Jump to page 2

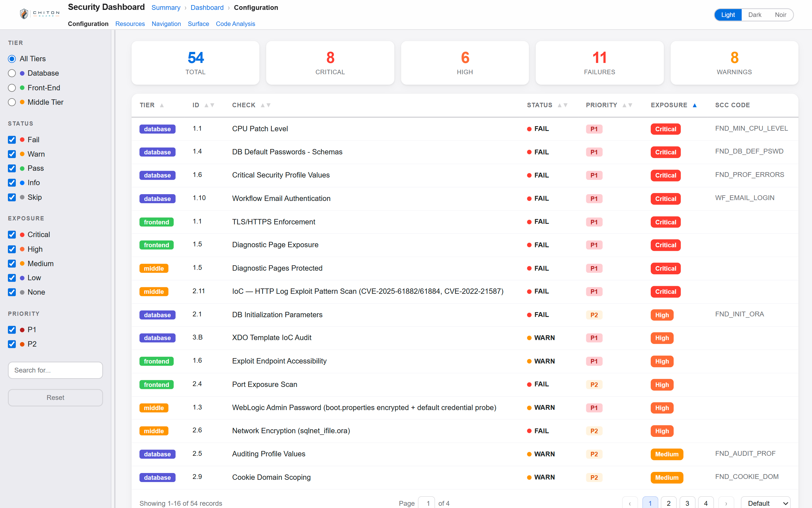[x=669, y=503]
